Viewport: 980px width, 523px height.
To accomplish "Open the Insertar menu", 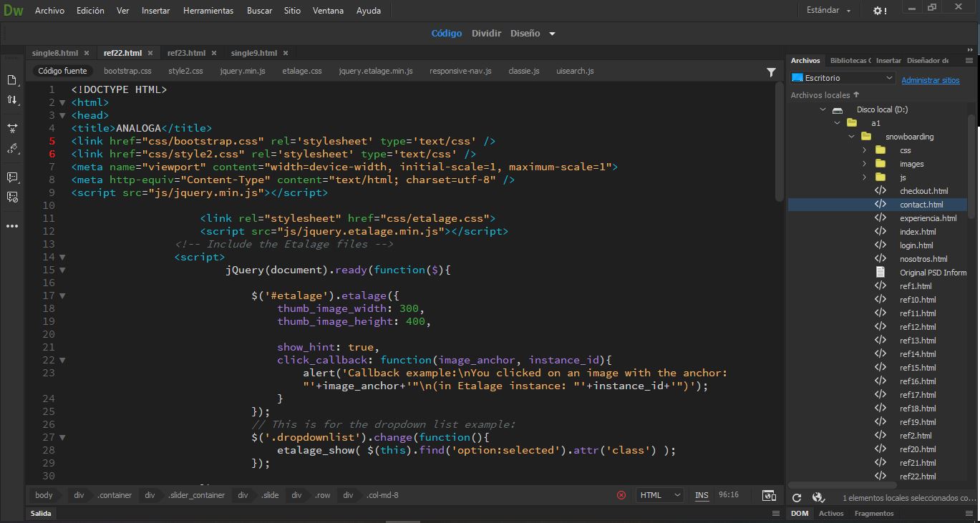I will click(155, 11).
